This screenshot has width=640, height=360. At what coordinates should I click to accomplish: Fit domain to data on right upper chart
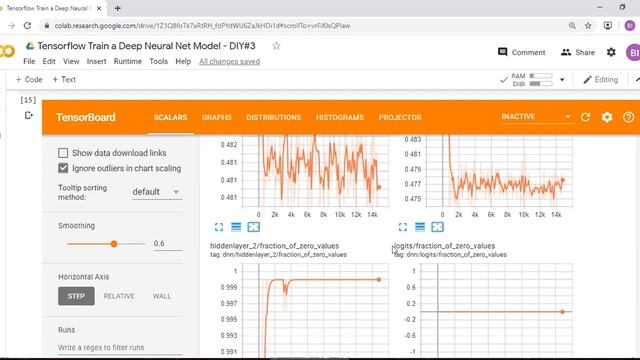438,227
